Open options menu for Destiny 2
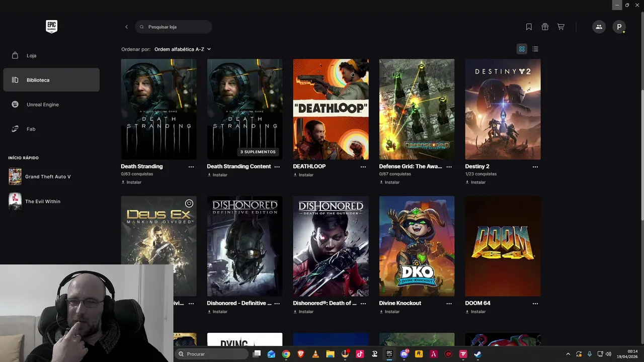The height and width of the screenshot is (362, 644). pos(535,166)
